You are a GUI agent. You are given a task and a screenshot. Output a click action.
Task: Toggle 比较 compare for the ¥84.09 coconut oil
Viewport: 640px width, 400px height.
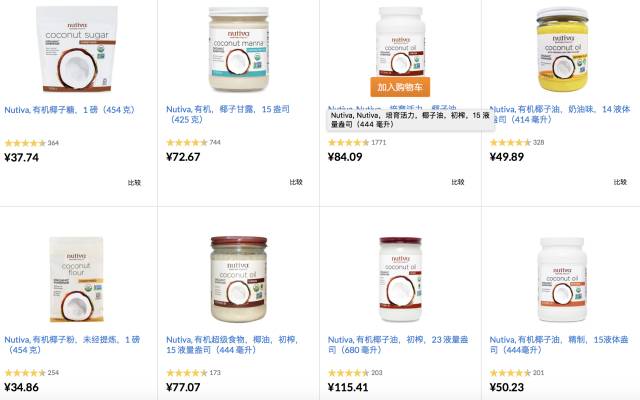pyautogui.click(x=458, y=182)
